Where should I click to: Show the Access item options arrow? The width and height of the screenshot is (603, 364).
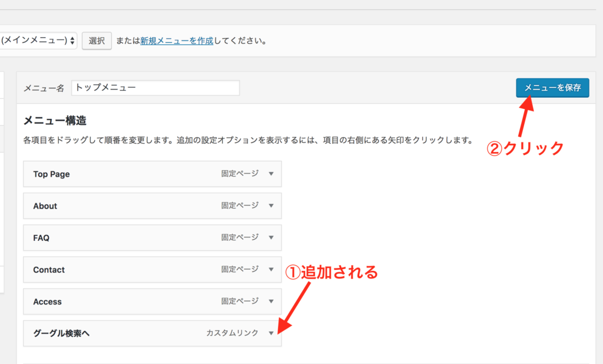click(x=271, y=302)
